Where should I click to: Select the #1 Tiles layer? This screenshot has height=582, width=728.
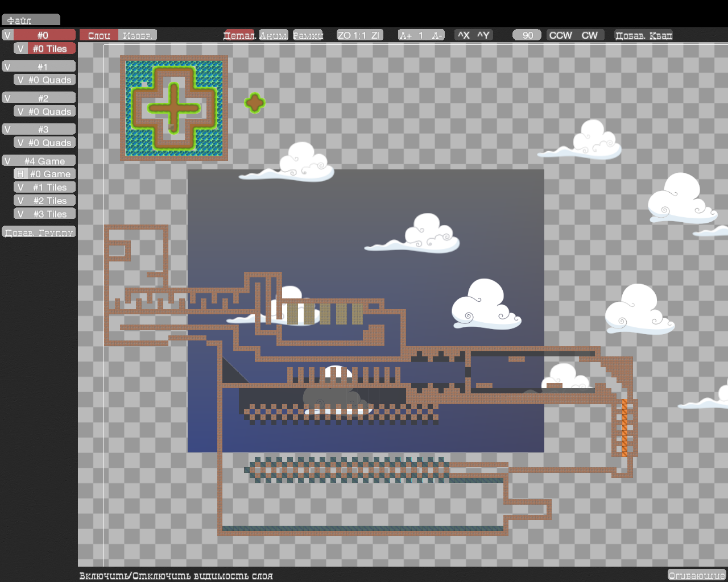click(51, 187)
